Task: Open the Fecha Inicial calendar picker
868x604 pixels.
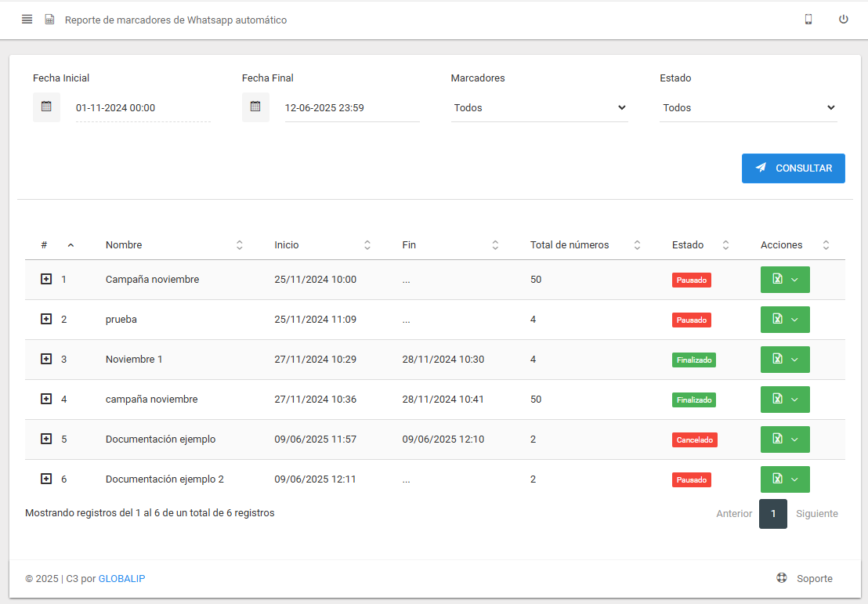Action: [46, 107]
